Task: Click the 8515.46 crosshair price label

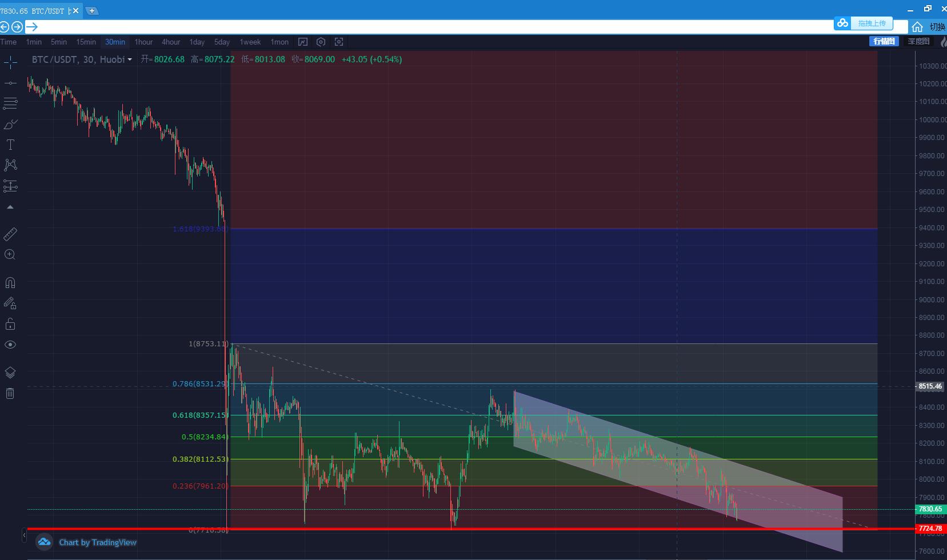Action: tap(930, 386)
